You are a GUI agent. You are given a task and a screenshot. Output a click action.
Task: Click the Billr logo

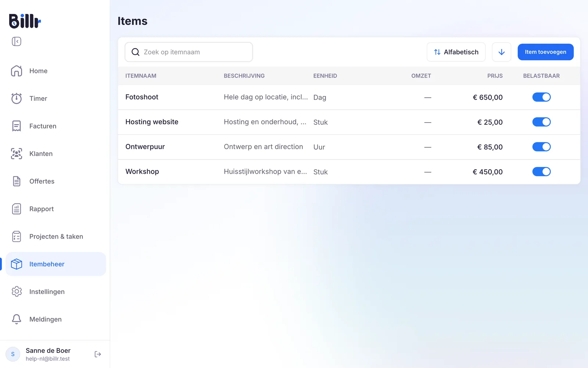[x=25, y=21]
